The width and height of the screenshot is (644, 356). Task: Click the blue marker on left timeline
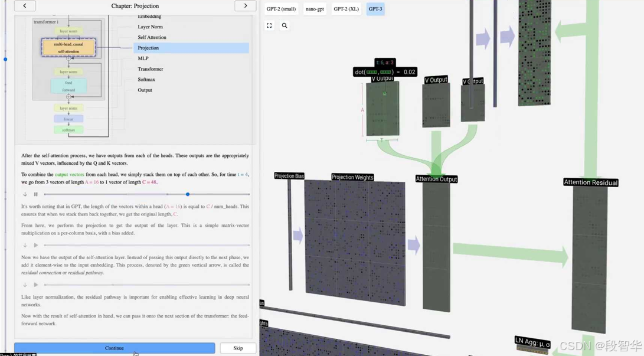pos(5,60)
